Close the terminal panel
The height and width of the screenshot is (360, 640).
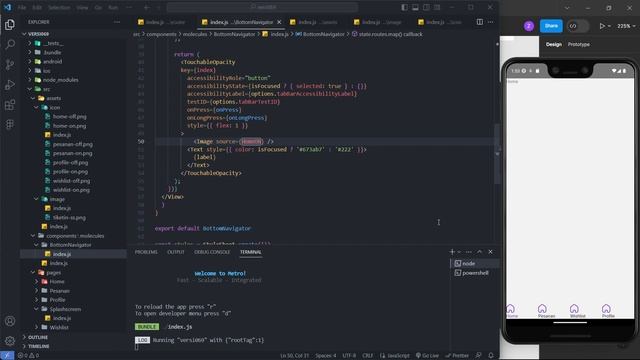tap(490, 252)
